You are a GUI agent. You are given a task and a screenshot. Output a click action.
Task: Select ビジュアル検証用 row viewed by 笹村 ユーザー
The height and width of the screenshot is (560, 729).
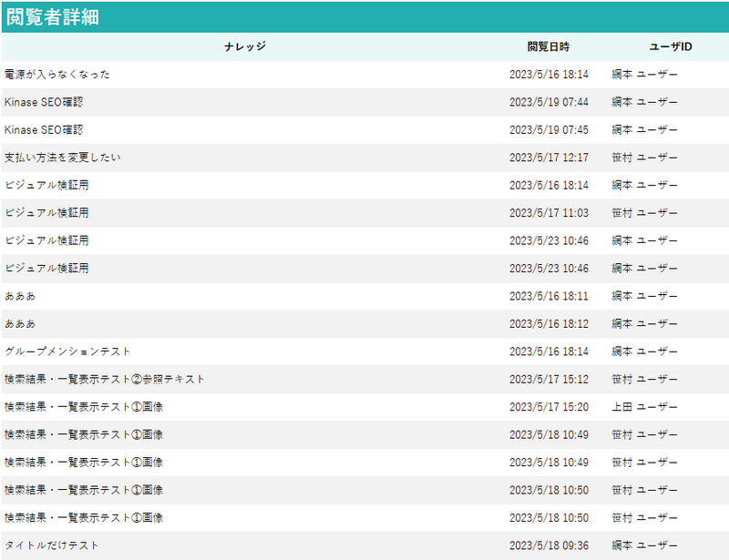coord(46,213)
